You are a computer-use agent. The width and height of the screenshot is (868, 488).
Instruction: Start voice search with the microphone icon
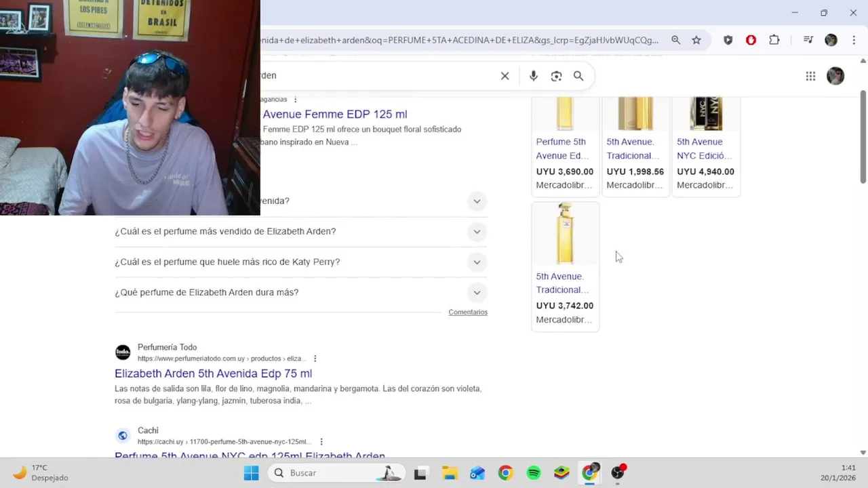coord(534,76)
